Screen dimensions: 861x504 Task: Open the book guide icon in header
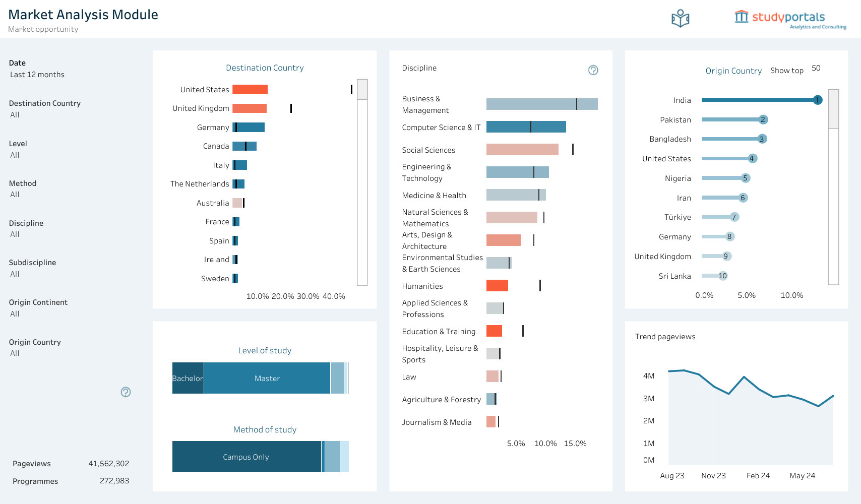[680, 19]
